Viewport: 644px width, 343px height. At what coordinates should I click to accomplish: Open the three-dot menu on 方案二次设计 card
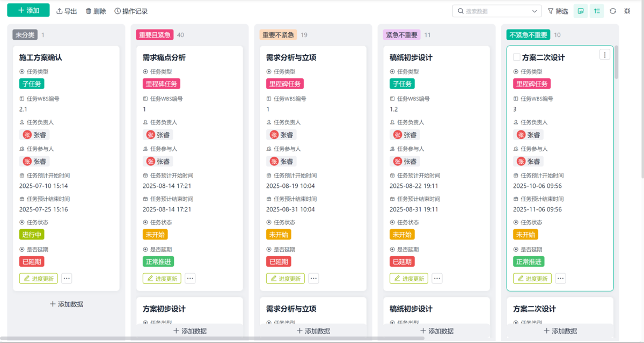tap(604, 54)
